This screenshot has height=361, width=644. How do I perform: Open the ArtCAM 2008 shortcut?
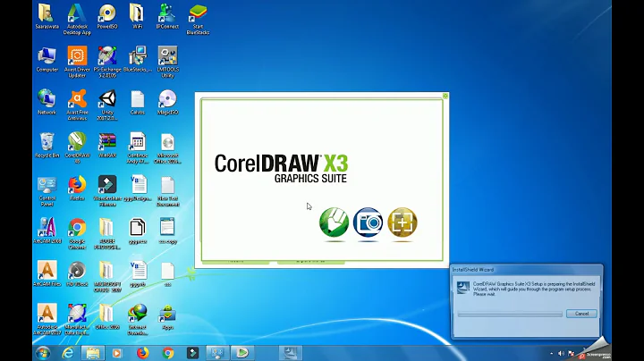(47, 231)
